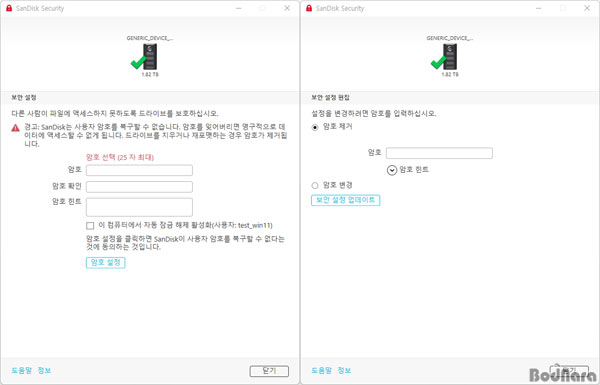Viewport: 600px width, 385px height.
Task: Click 1.82 TB capacity text in right window
Action: [x=450, y=74]
